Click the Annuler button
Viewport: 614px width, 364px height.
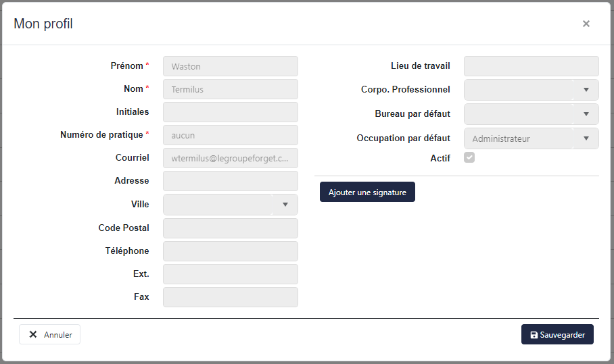pyautogui.click(x=50, y=334)
